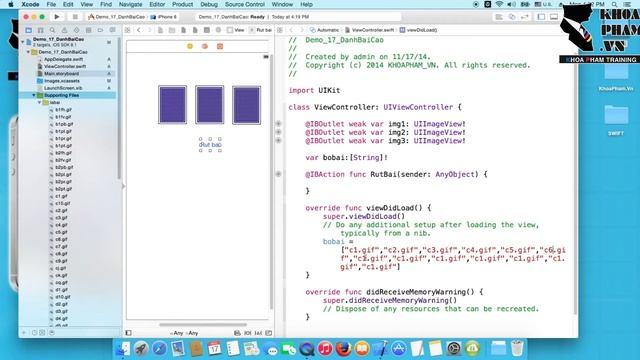Open the Breakpoint navigator icon

pos(100,30)
